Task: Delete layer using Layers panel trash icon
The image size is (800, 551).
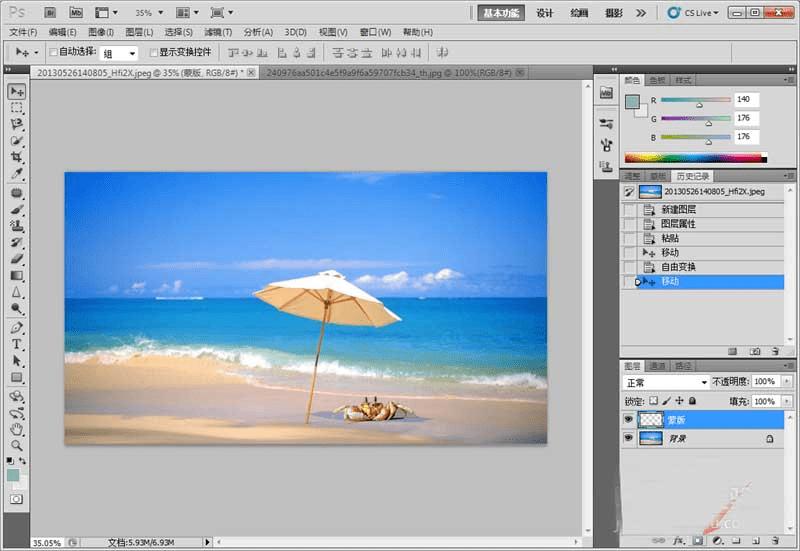Action: click(776, 541)
